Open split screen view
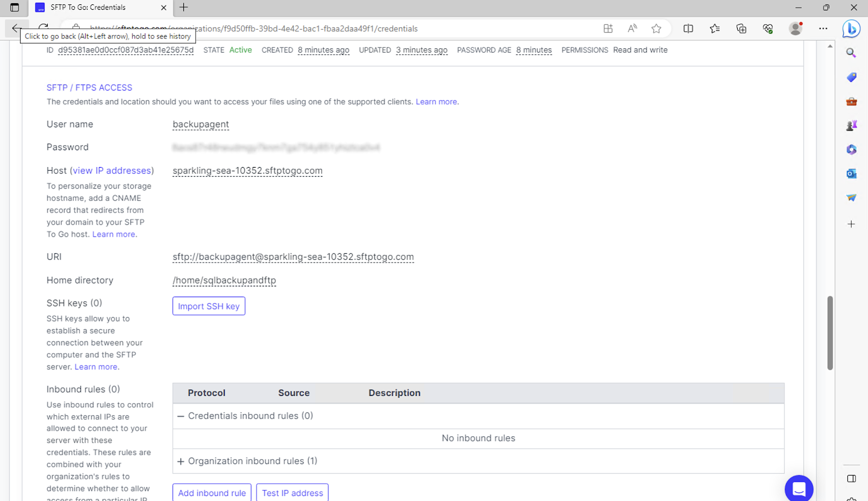Screen dimensions: 868x501 pyautogui.click(x=688, y=29)
